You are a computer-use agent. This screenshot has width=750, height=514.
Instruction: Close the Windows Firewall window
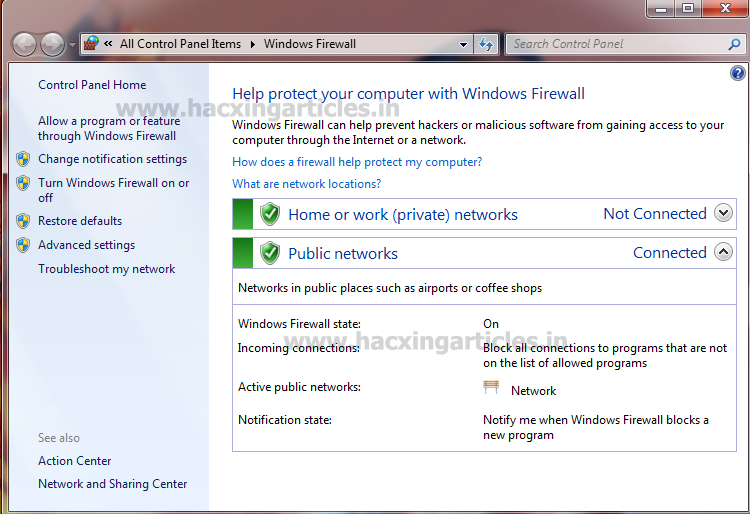point(725,8)
